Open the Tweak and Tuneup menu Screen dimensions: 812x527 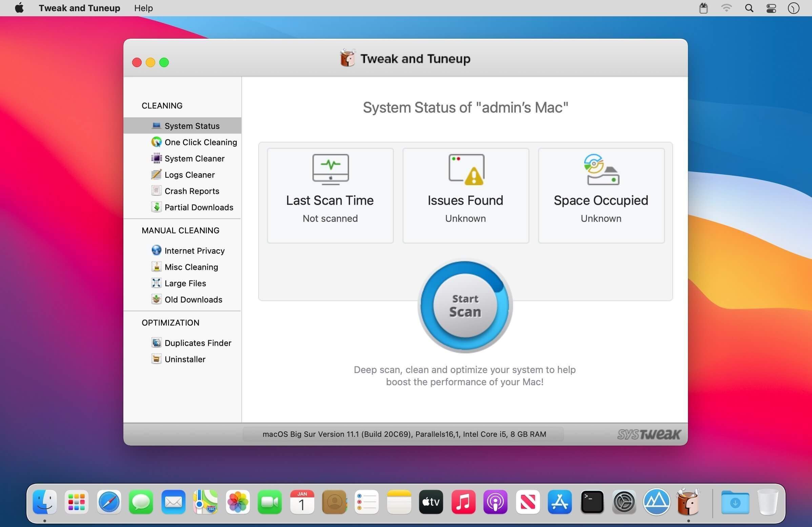click(79, 8)
